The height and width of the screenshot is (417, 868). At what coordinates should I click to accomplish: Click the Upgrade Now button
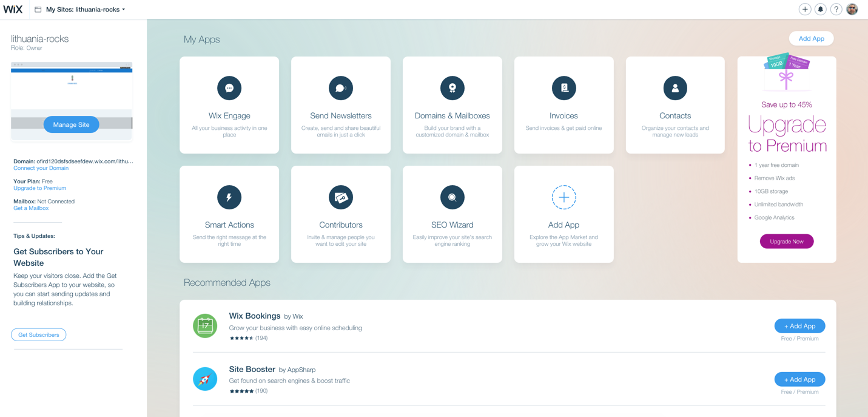point(787,242)
